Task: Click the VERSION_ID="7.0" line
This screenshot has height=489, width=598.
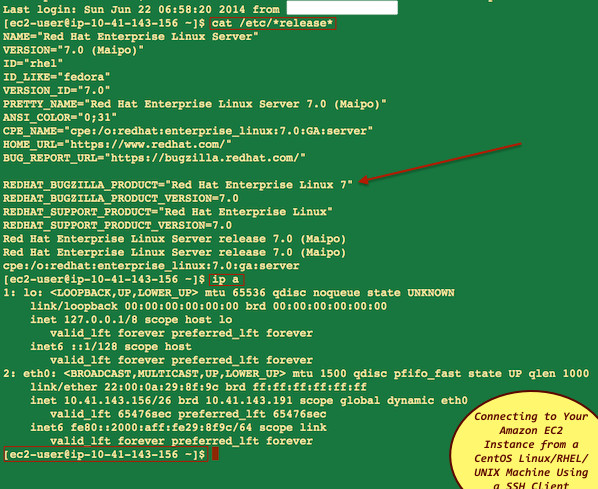Action: pos(56,90)
